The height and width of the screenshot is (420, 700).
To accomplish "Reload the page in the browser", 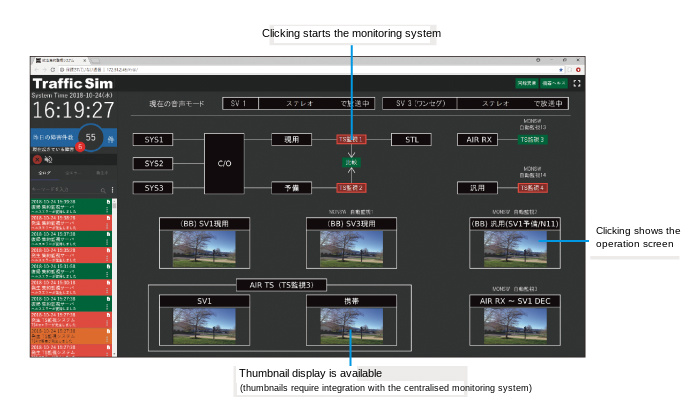I will (x=53, y=70).
